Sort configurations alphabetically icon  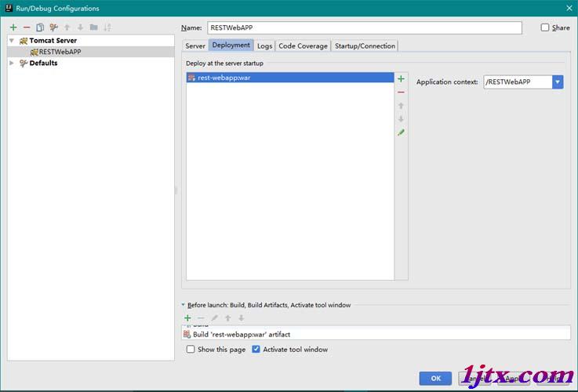click(107, 27)
